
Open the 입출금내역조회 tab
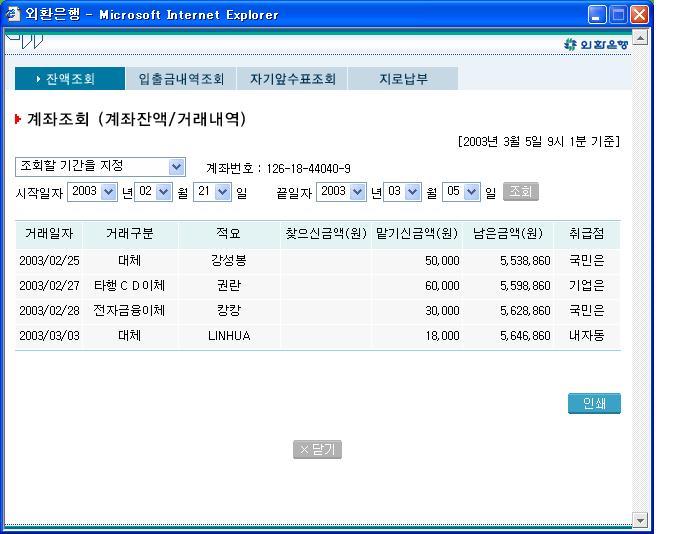(x=181, y=79)
